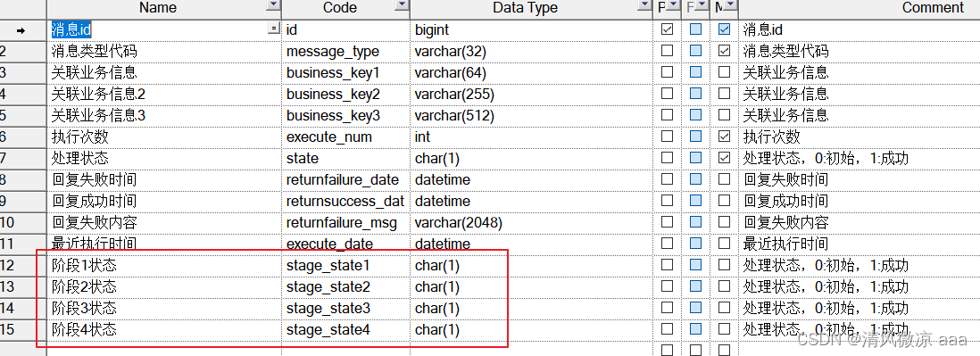Click the 回复成功时间 cell in Comment column
The height and width of the screenshot is (356, 980).
coord(860,201)
